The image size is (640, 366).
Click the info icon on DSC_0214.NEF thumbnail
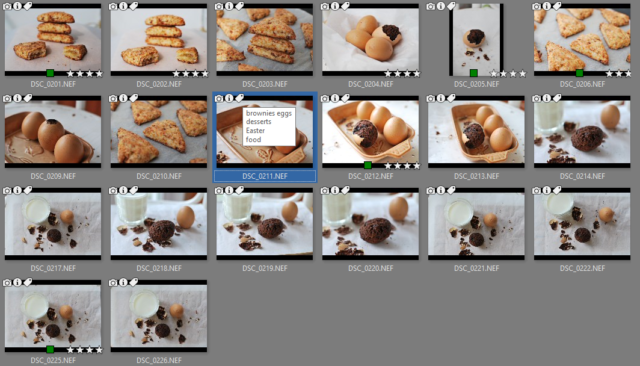(x=547, y=98)
